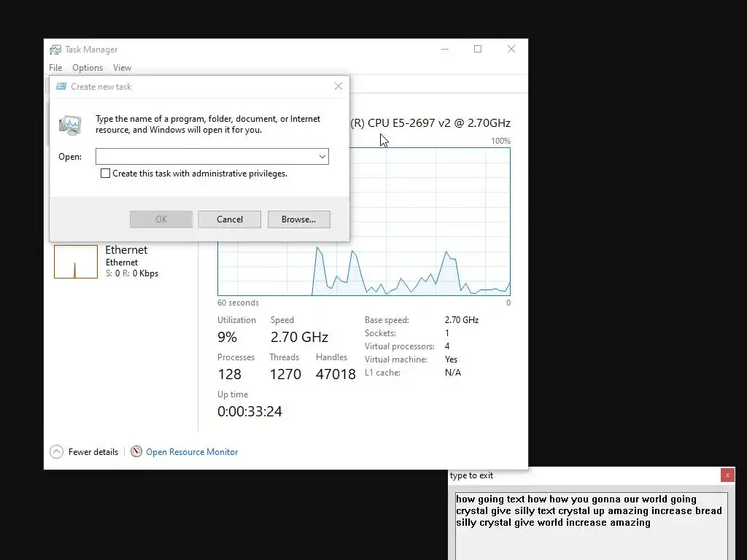Image resolution: width=747 pixels, height=560 pixels.
Task: Click the Utilization value 9%
Action: coord(228,337)
